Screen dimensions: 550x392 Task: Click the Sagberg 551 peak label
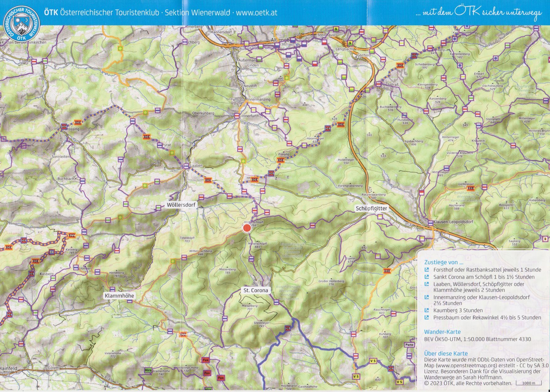tap(514, 242)
